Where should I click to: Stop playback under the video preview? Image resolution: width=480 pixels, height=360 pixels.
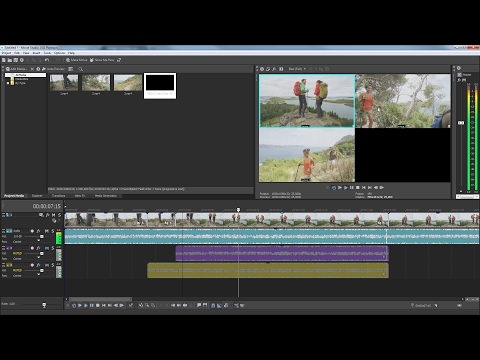(358, 188)
